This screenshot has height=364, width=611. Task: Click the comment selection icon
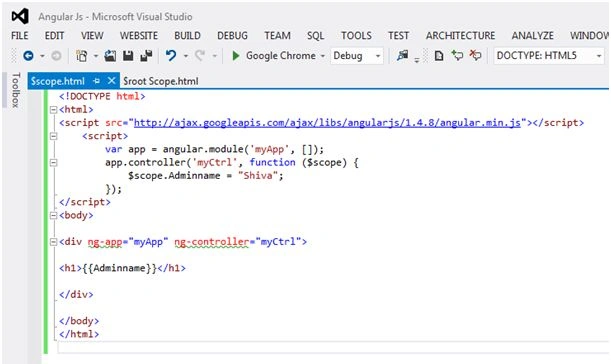[x=457, y=56]
